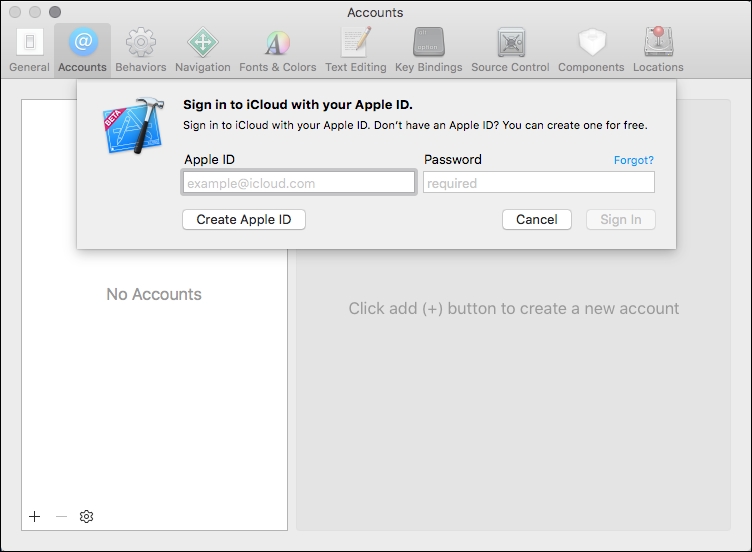Click the Create Apple ID button

coord(244,220)
